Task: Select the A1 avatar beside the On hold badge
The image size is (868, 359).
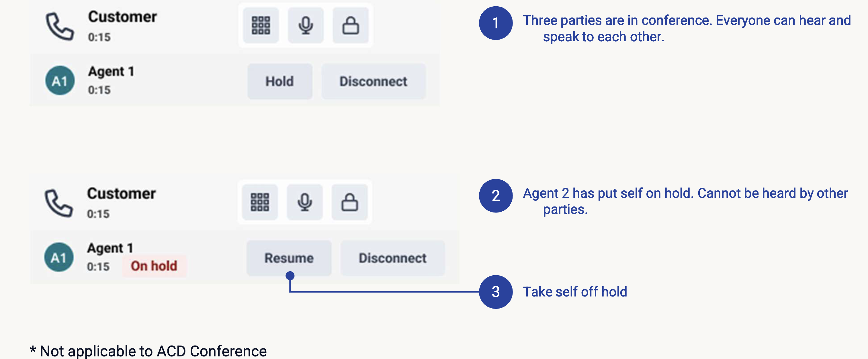Action: point(59,257)
